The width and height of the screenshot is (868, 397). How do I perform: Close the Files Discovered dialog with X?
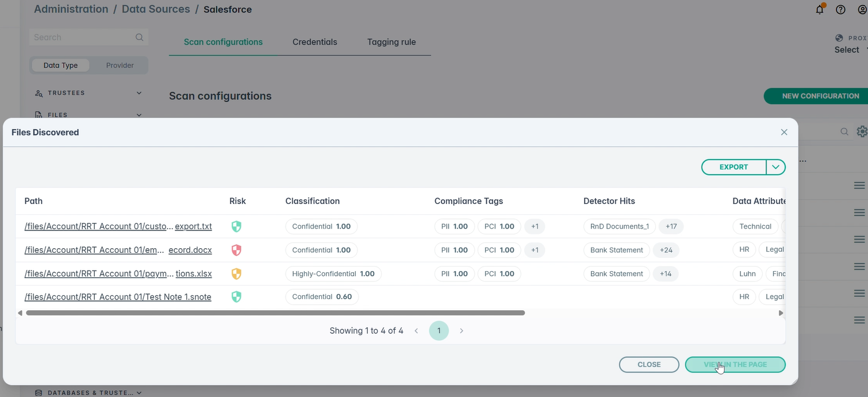[x=784, y=132]
